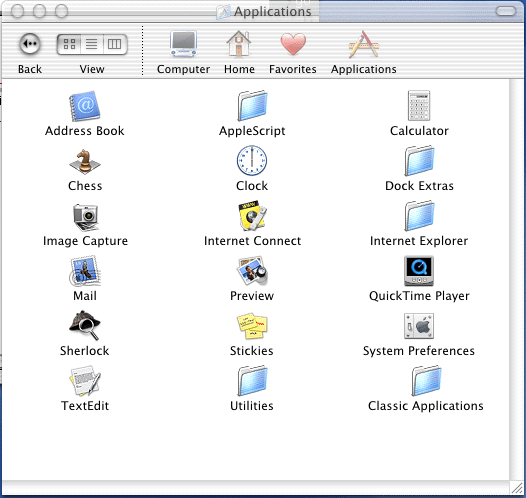The image size is (526, 498).
Task: Click the Mail stamp icon
Action: (85, 271)
